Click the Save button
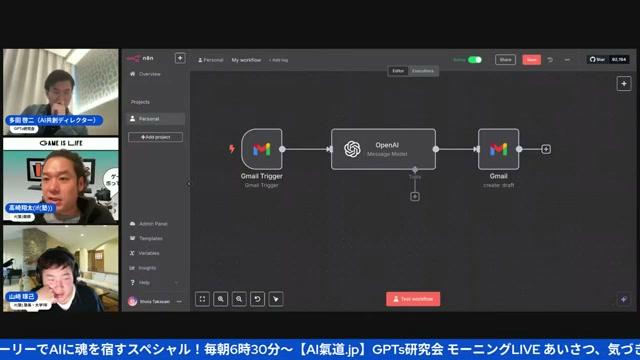 pos(531,60)
